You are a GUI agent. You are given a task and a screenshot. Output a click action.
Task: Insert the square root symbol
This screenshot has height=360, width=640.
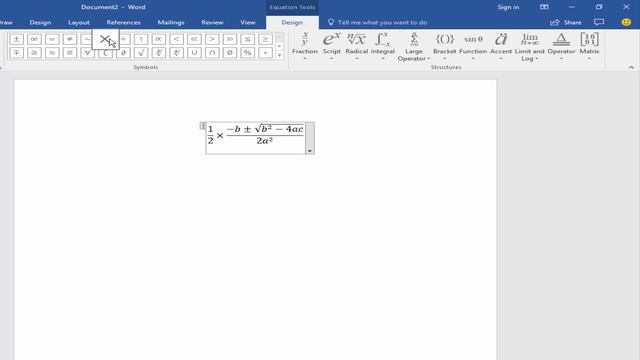coord(141,53)
